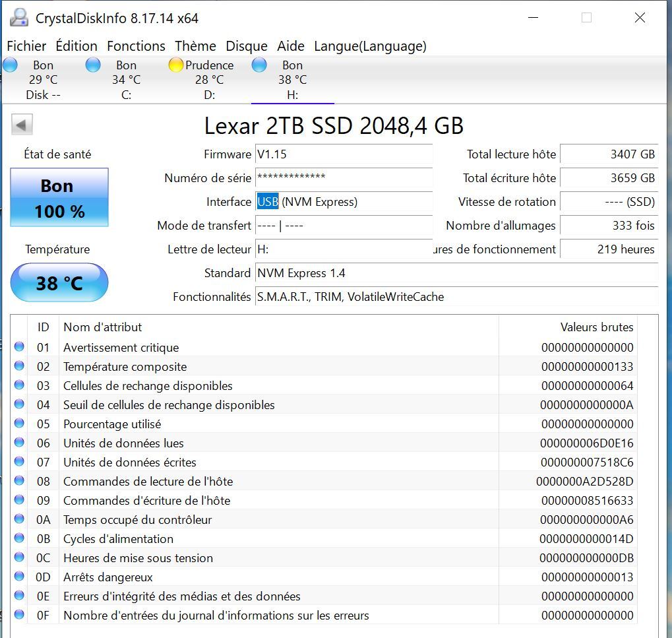Image resolution: width=672 pixels, height=638 pixels.
Task: Switch to the D: Prudence disk tab label
Action: pos(209,95)
